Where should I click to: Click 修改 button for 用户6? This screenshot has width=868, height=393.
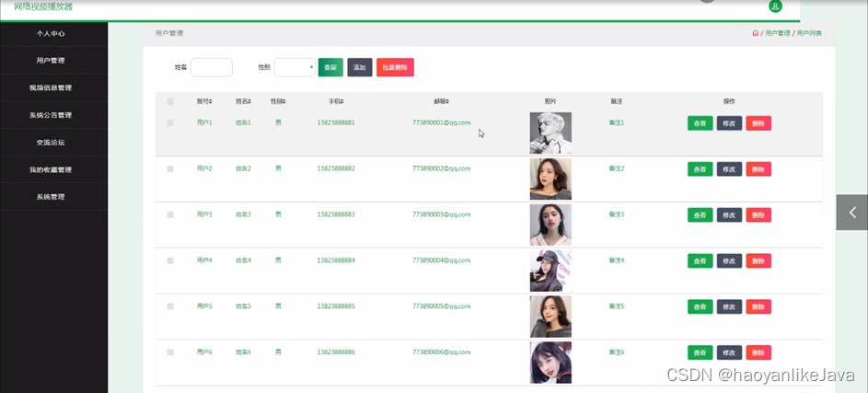(x=730, y=353)
